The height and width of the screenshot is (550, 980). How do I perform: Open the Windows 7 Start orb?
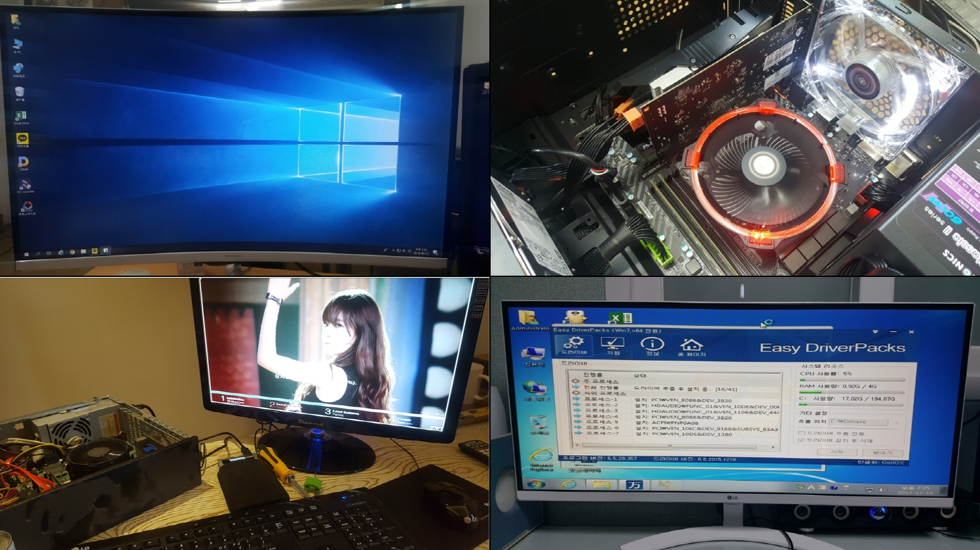click(536, 484)
